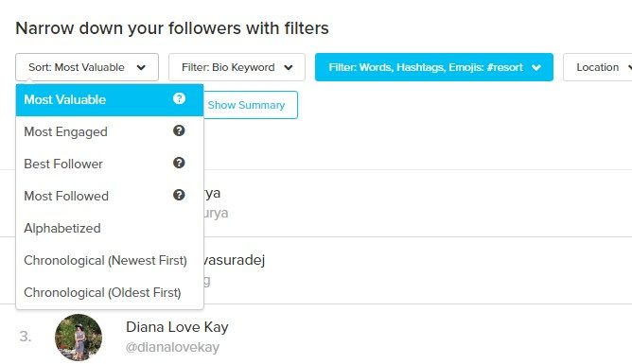Click help icon beside Most Valuable
Image resolution: width=632 pixels, height=364 pixels.
179,98
